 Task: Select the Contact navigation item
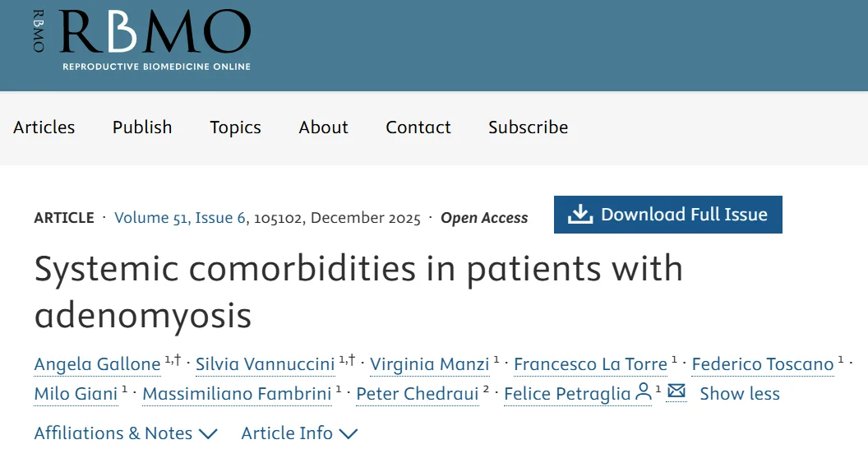coord(418,127)
